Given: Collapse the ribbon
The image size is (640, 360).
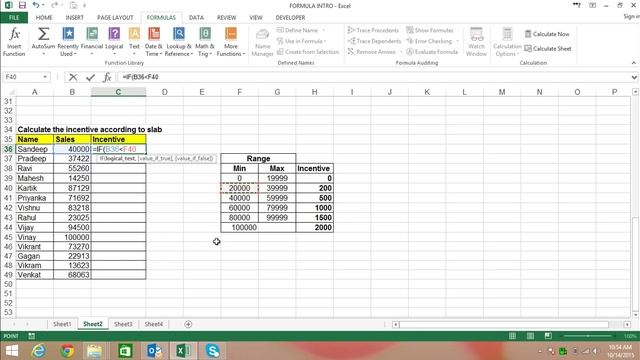Looking at the screenshot, I should 633,63.
